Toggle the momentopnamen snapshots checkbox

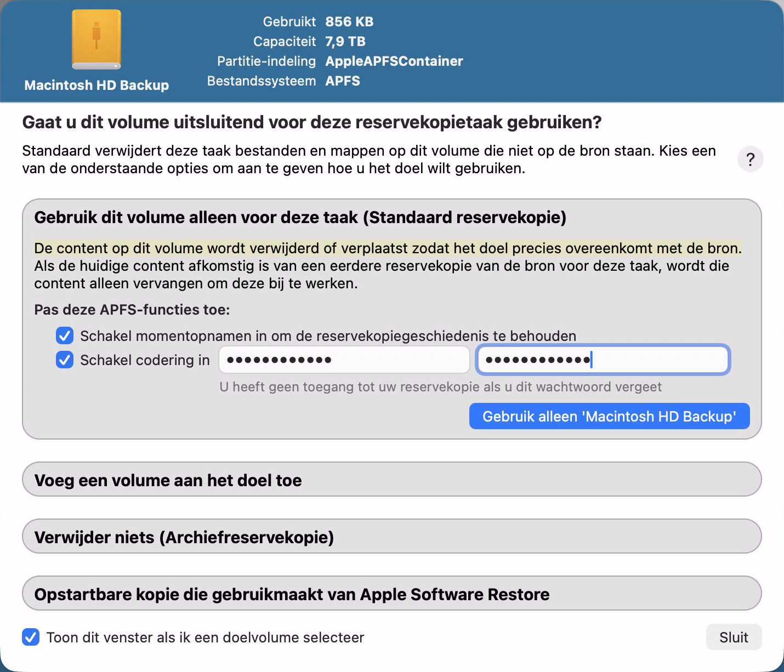point(65,335)
